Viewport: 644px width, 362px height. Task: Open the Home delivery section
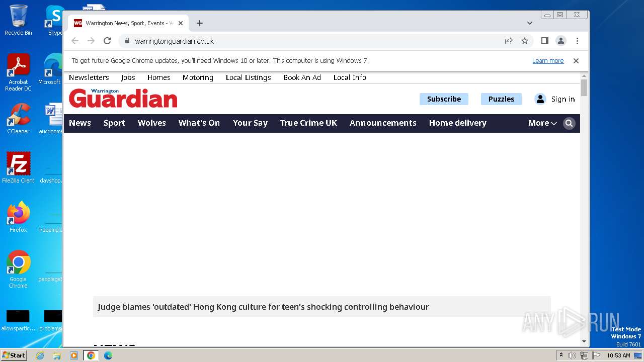(458, 123)
